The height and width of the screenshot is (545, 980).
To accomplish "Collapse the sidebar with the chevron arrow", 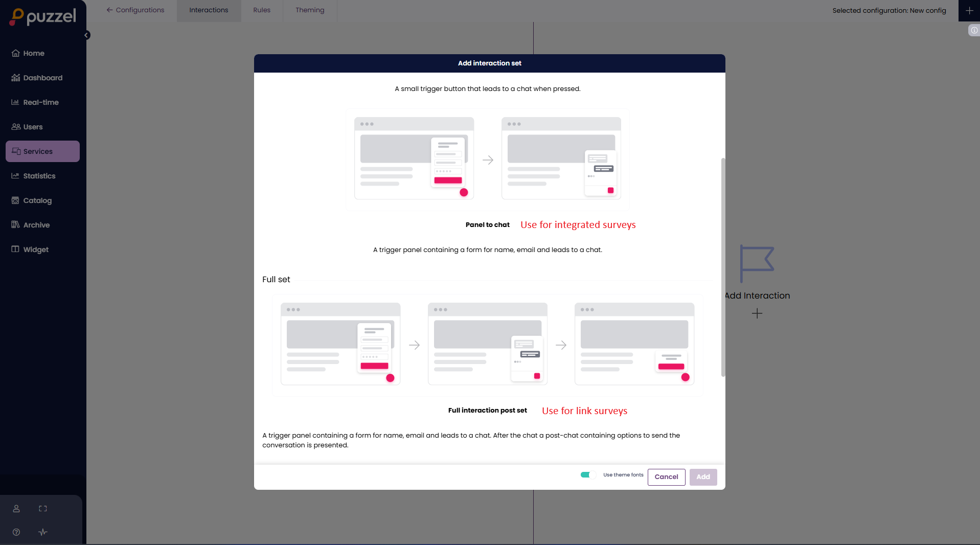I will tap(87, 35).
